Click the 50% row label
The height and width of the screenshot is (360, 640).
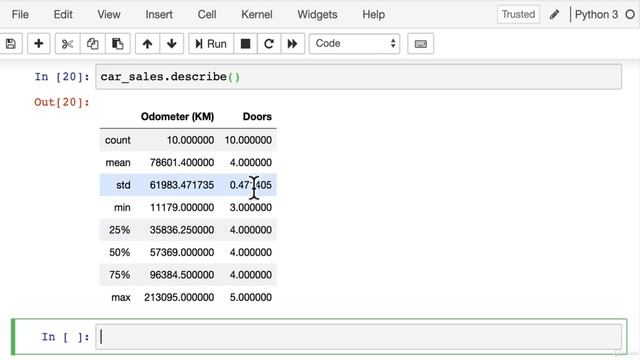(x=120, y=252)
